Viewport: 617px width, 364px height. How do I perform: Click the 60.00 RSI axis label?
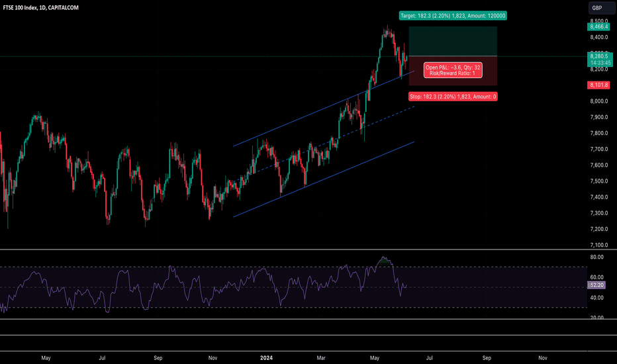pyautogui.click(x=597, y=277)
